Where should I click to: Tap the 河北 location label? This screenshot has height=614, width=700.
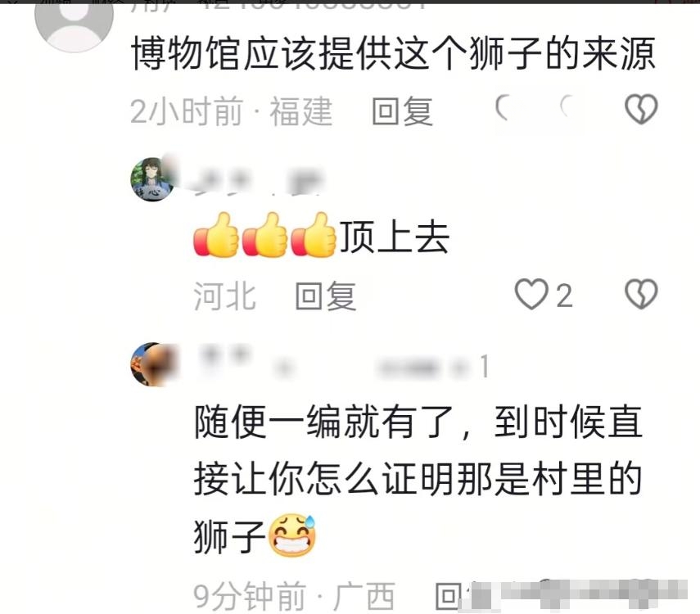(x=225, y=296)
